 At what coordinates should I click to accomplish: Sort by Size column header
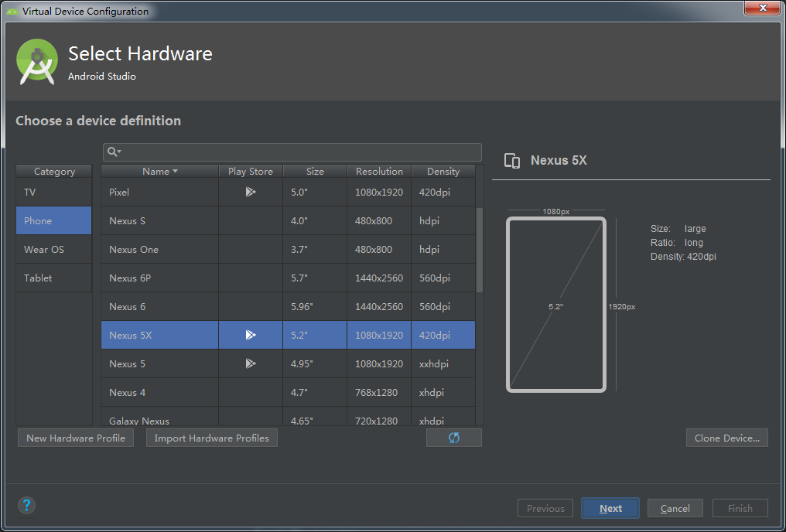pos(315,172)
